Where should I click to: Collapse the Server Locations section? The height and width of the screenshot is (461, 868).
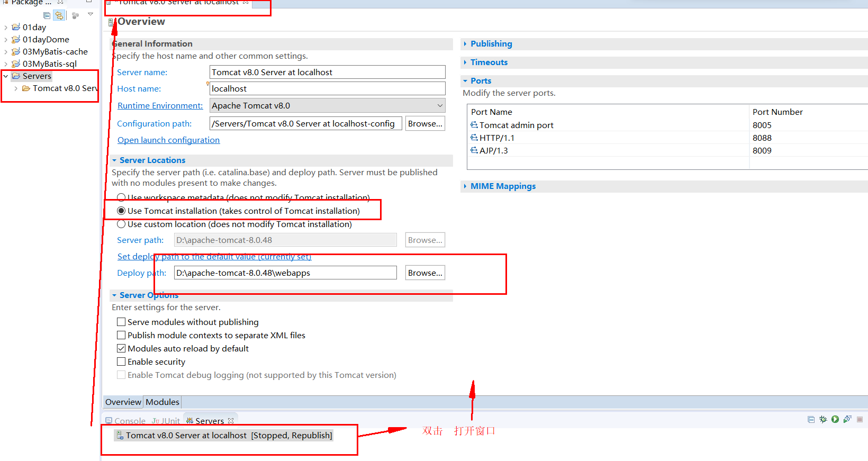coord(114,160)
